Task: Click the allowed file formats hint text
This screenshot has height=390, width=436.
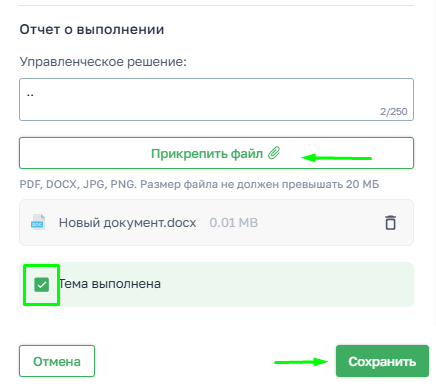Action: (199, 184)
